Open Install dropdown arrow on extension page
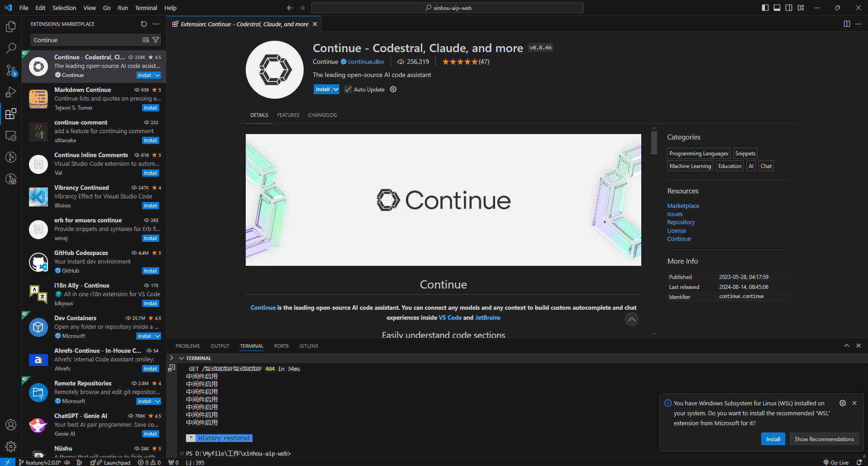Viewport: 868px width, 466px height. tap(336, 90)
